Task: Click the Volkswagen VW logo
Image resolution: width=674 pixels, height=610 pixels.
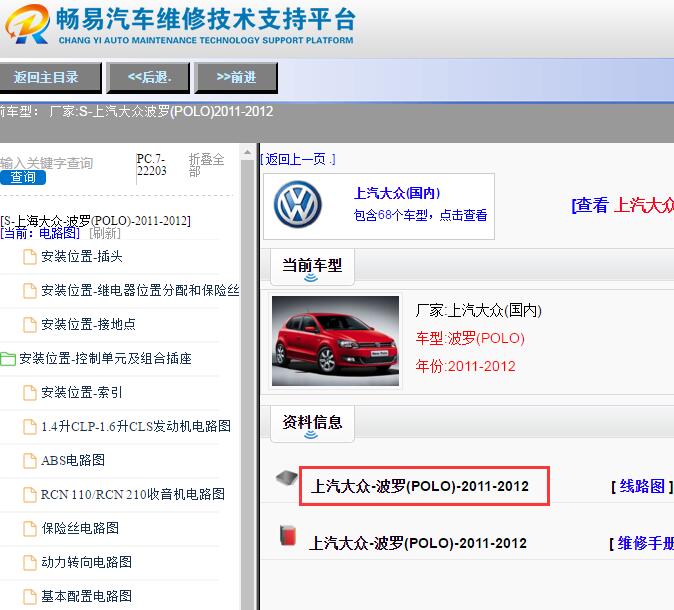Action: (x=297, y=204)
